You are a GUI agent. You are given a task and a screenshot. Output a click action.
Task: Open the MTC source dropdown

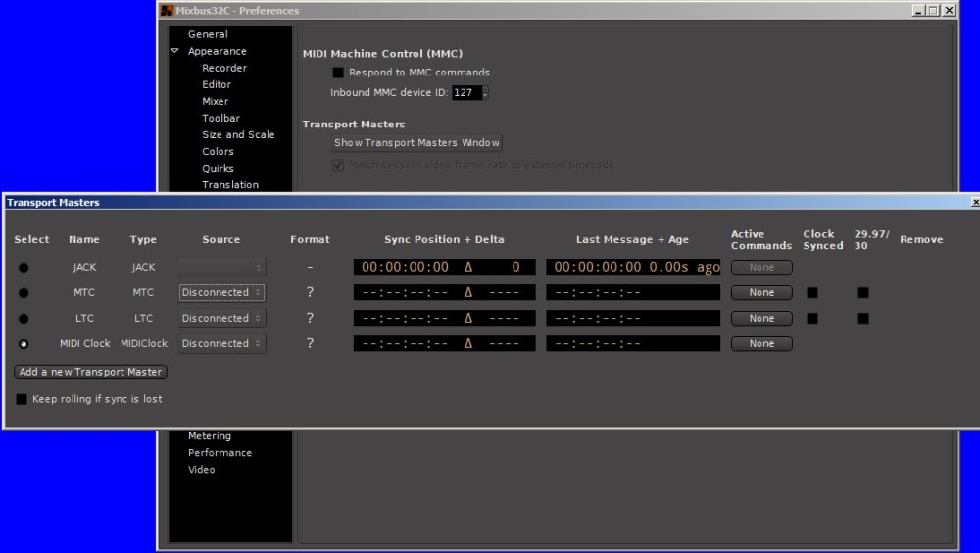click(221, 293)
